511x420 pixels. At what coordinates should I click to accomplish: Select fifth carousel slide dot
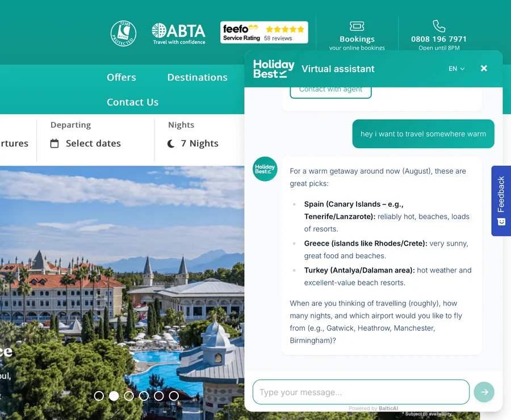(159, 396)
